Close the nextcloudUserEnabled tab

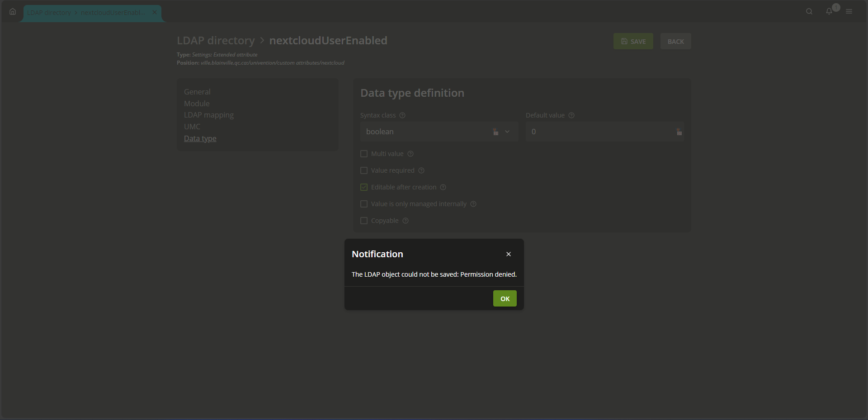point(155,12)
